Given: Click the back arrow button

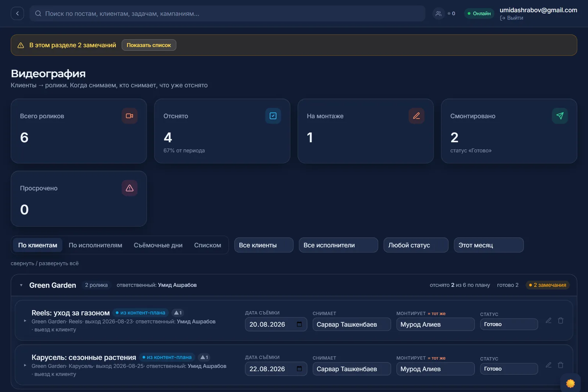Looking at the screenshot, I should (x=17, y=14).
